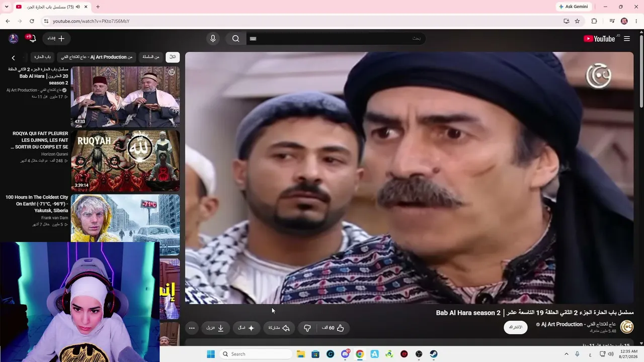Open '100 Hours In The Coldest City' title

(x=37, y=204)
